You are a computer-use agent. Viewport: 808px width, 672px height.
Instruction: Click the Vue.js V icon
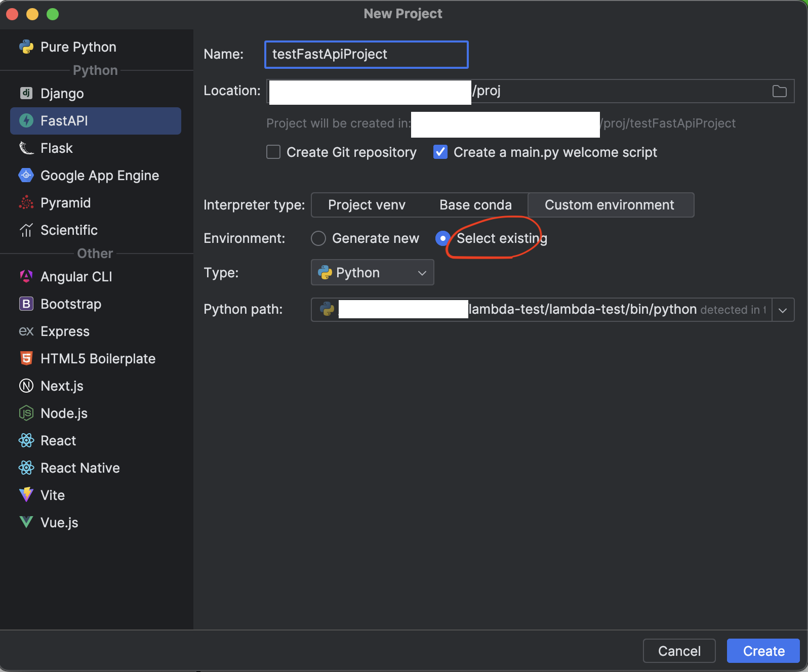tap(26, 523)
